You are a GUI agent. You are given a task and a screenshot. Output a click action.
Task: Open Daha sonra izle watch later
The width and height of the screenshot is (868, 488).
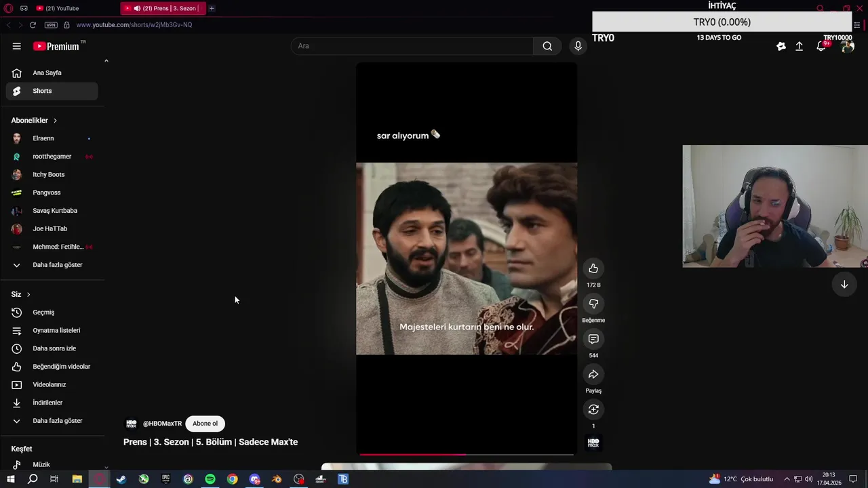pyautogui.click(x=52, y=348)
